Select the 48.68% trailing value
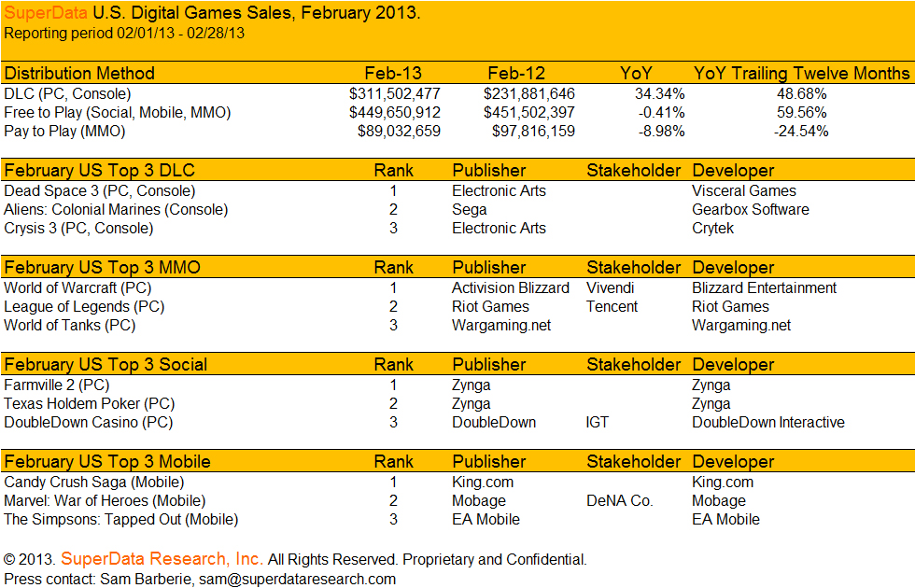 point(802,94)
